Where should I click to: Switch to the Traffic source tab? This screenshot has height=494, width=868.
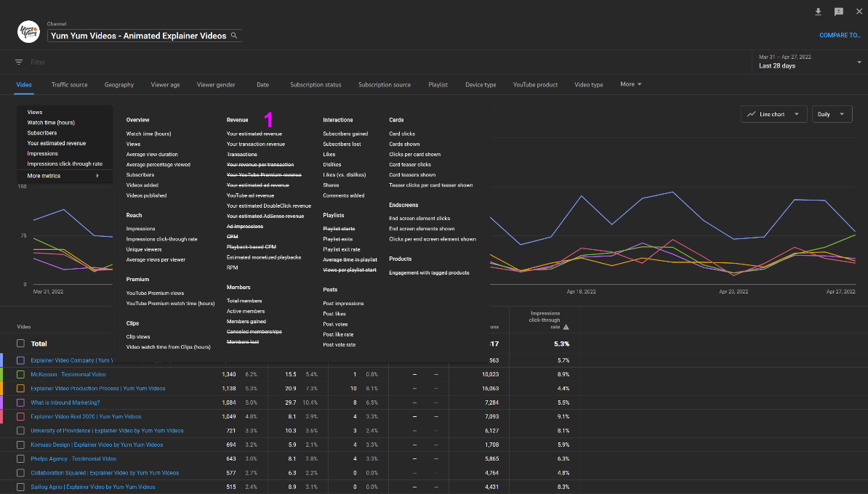(x=69, y=85)
